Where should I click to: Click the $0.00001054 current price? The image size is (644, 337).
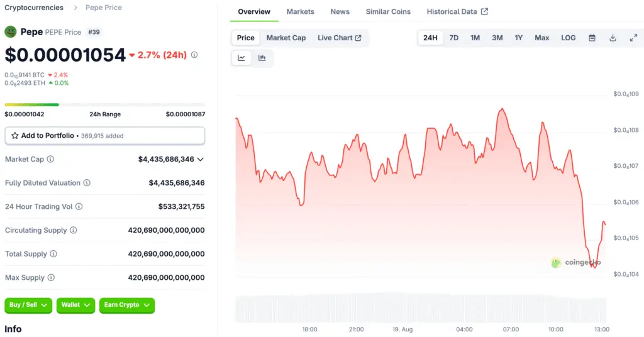click(65, 55)
